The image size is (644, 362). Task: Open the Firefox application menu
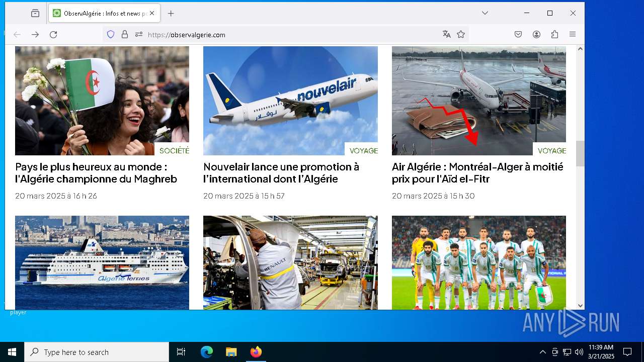coord(573,34)
